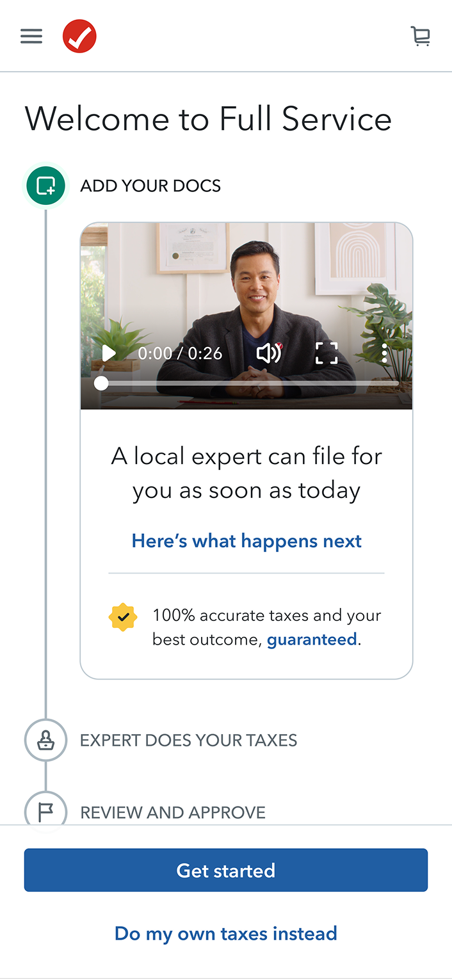Open the video more options menu
Screen dimensions: 452x980
tap(384, 353)
